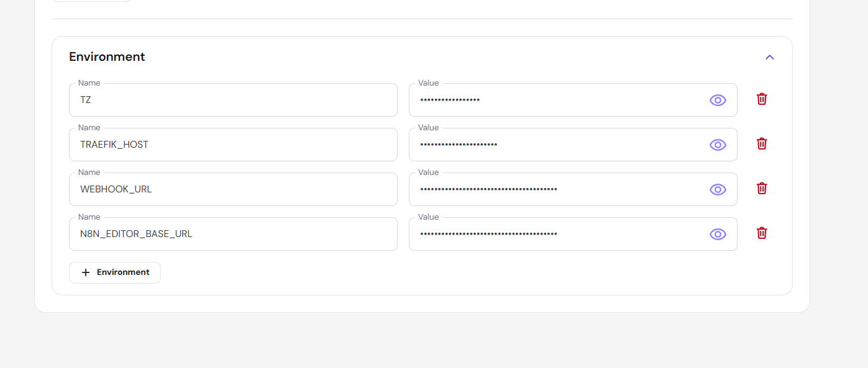
Task: Collapse the Environment section with the chevron
Action: pos(770,57)
